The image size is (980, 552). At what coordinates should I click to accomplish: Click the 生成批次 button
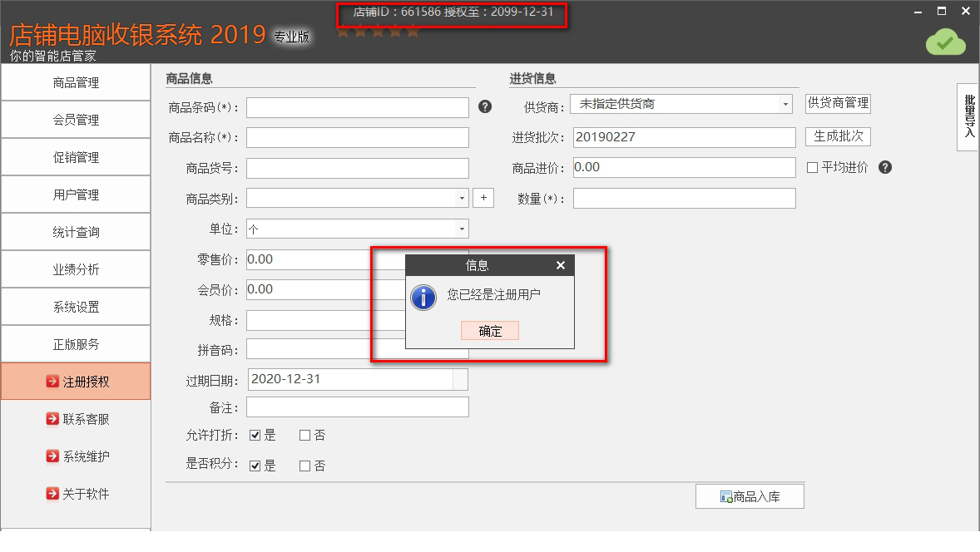pyautogui.click(x=838, y=136)
